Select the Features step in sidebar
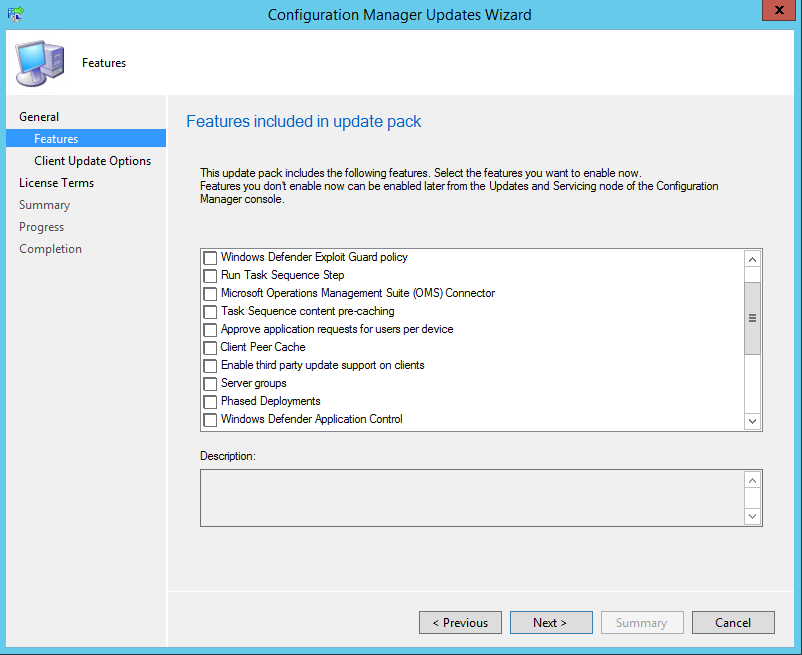Image resolution: width=802 pixels, height=655 pixels. click(86, 139)
